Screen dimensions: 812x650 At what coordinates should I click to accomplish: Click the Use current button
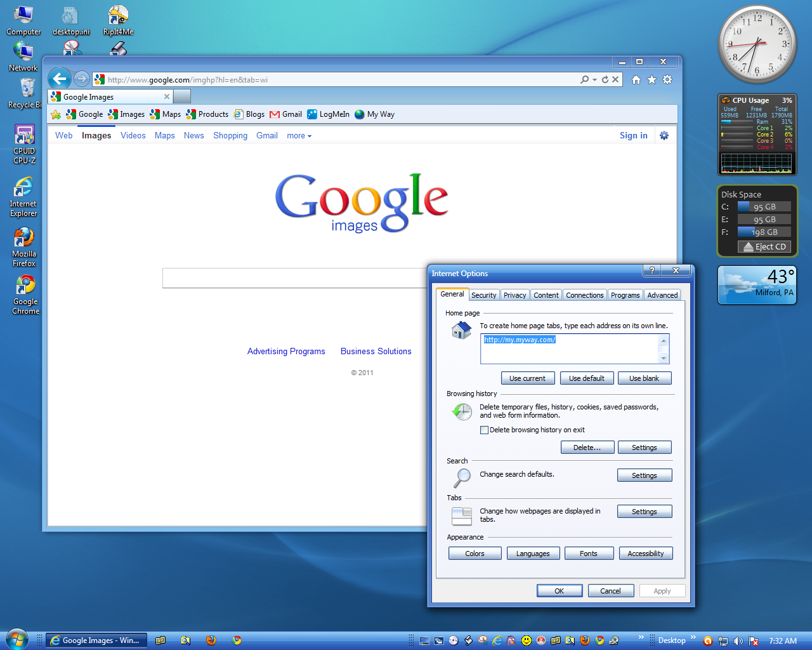click(528, 378)
